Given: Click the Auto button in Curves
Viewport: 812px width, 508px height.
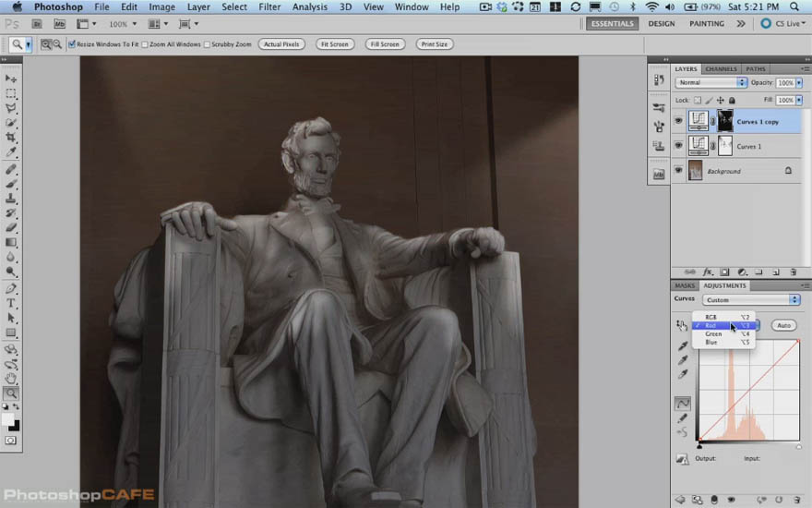Looking at the screenshot, I should click(x=783, y=325).
